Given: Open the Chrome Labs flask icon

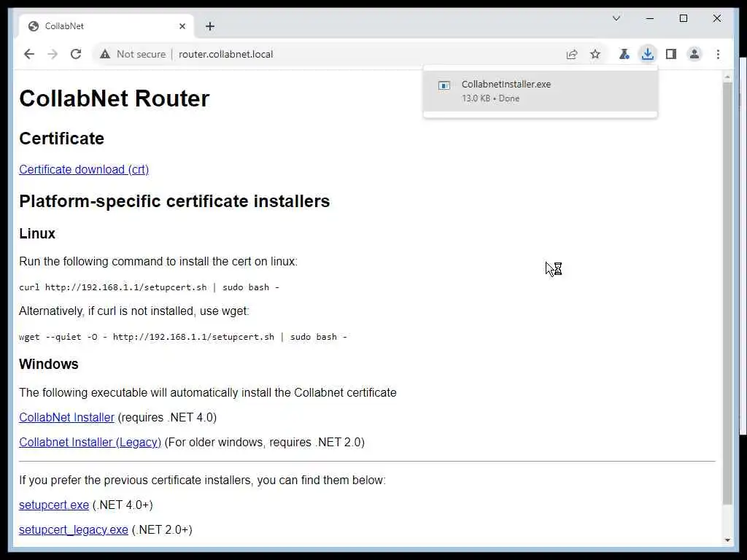Looking at the screenshot, I should (624, 54).
